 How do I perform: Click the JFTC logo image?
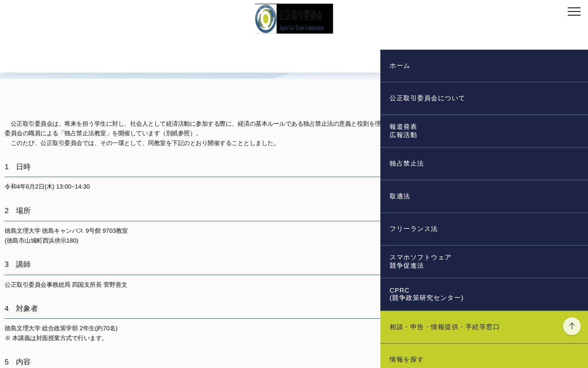293,18
